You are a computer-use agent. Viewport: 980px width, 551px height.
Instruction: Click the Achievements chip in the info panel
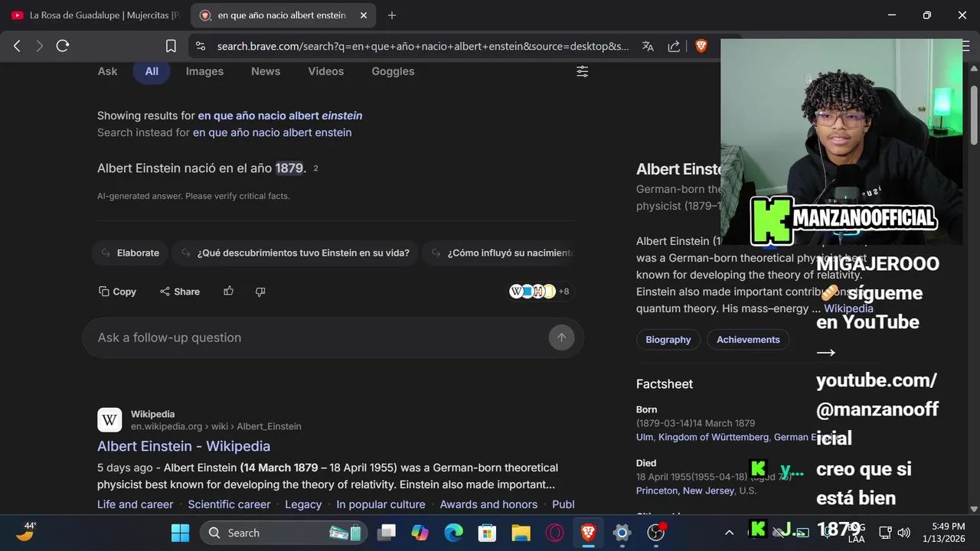coord(748,340)
